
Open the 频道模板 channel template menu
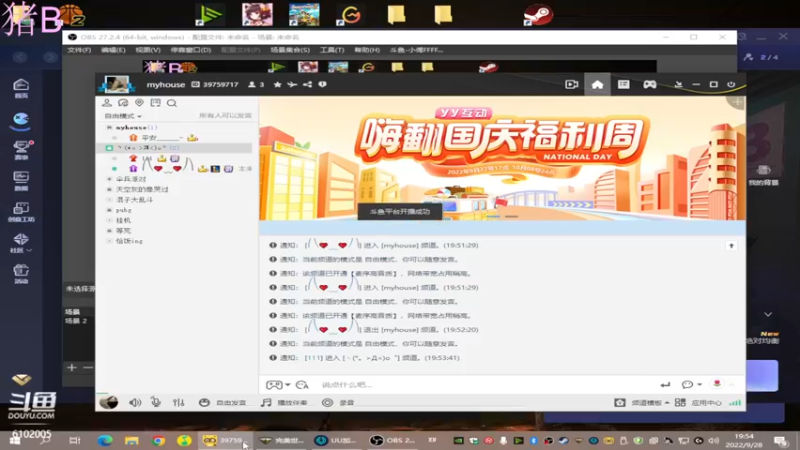[x=642, y=403]
